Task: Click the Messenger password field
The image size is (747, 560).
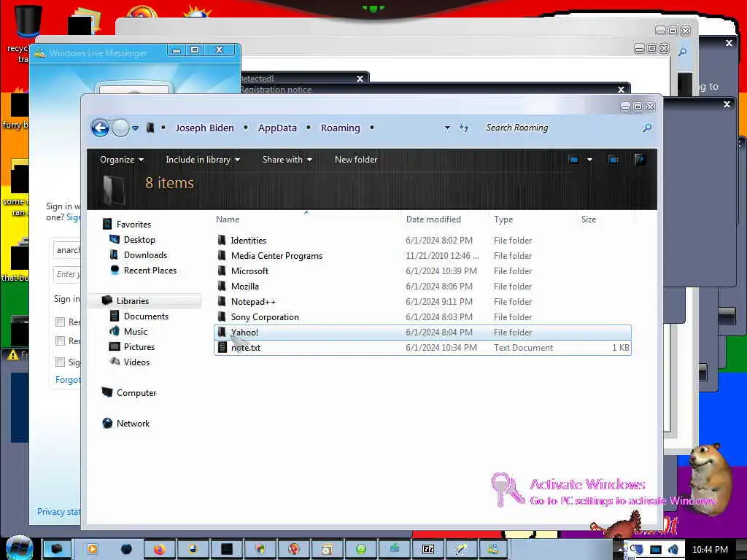Action: click(x=66, y=274)
